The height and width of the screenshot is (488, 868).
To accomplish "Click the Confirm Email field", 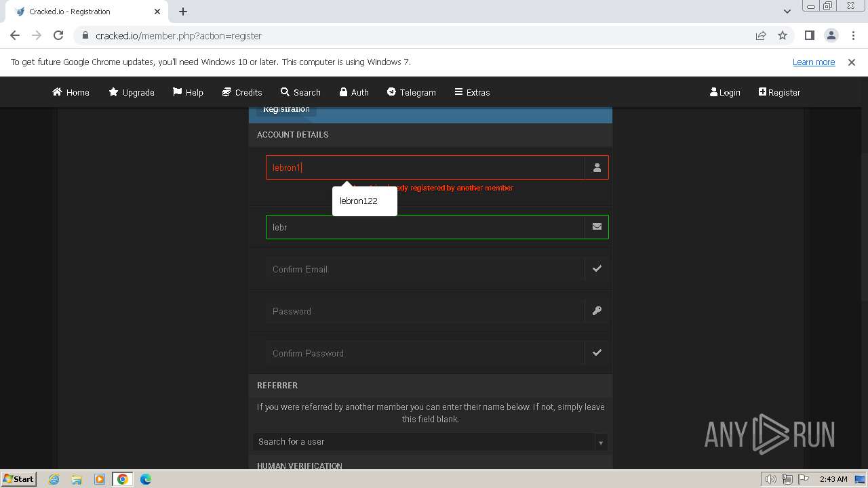I will tap(425, 269).
